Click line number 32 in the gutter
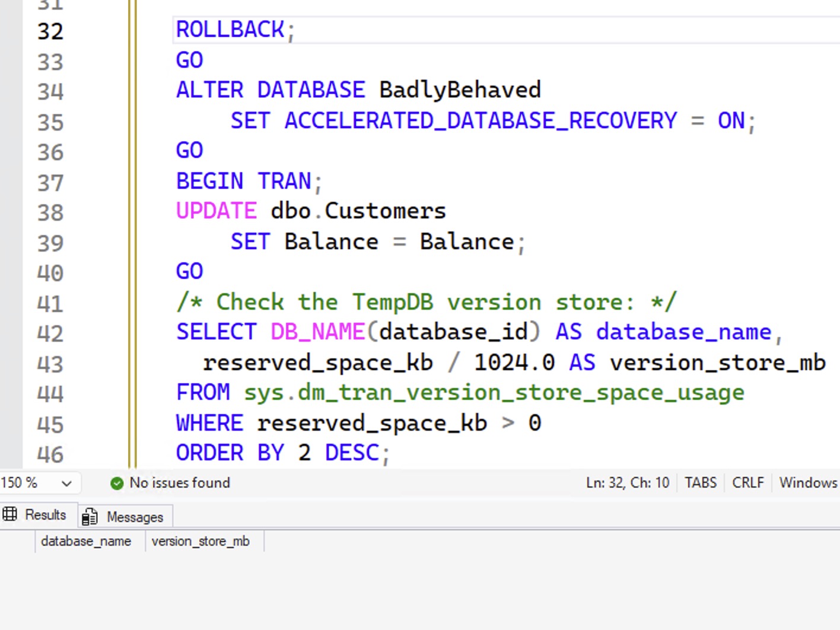The width and height of the screenshot is (840, 630). [x=50, y=31]
